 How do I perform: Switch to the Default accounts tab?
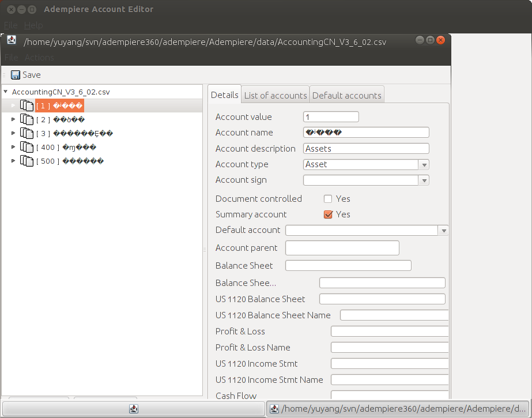tap(347, 95)
